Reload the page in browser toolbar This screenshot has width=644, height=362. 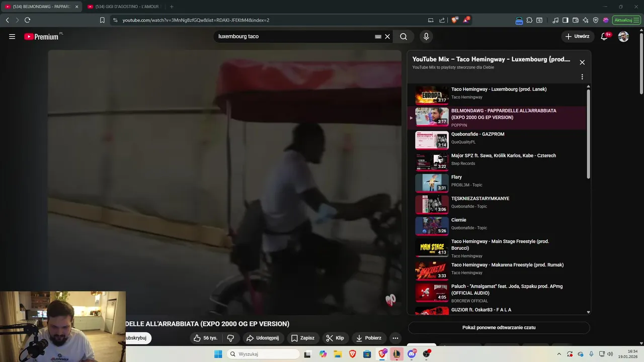[27, 20]
